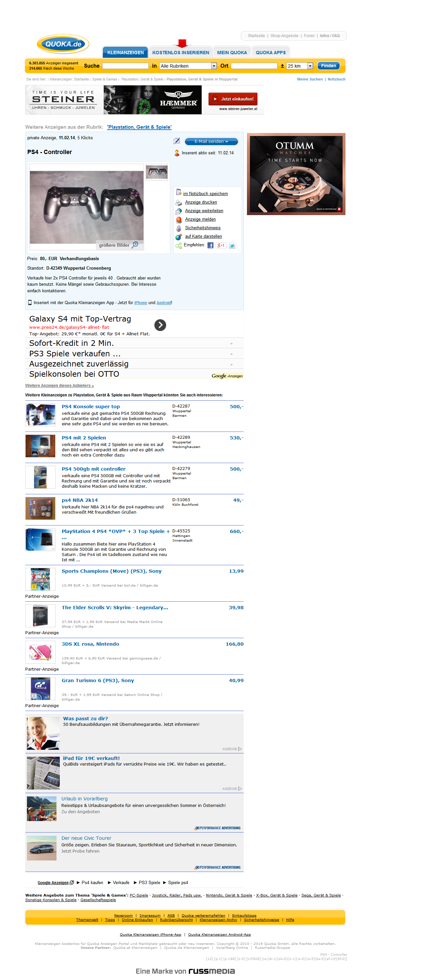
Task: Switch to the MEIN QUOKA tab
Action: tap(232, 53)
